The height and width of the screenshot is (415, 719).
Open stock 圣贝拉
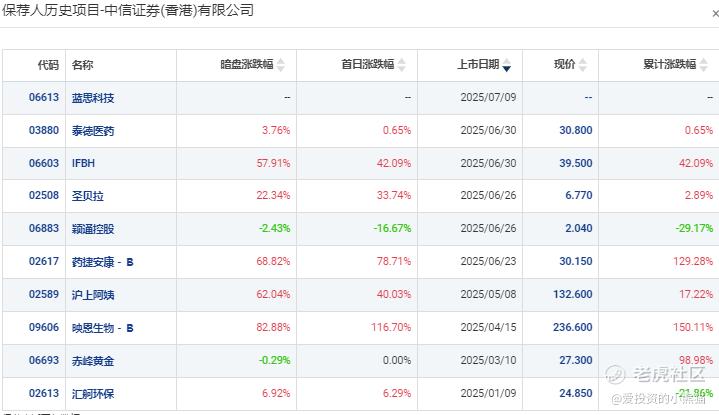click(88, 196)
